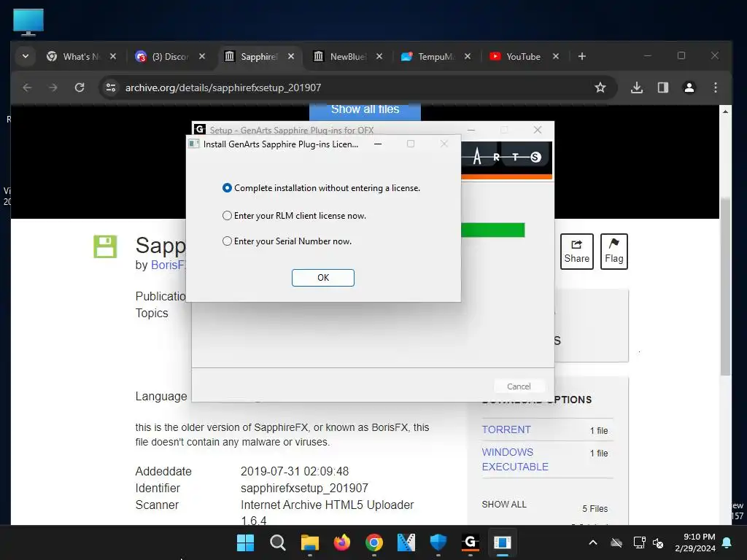
Task: Open Windows Security shield taskbar icon
Action: pos(438,542)
